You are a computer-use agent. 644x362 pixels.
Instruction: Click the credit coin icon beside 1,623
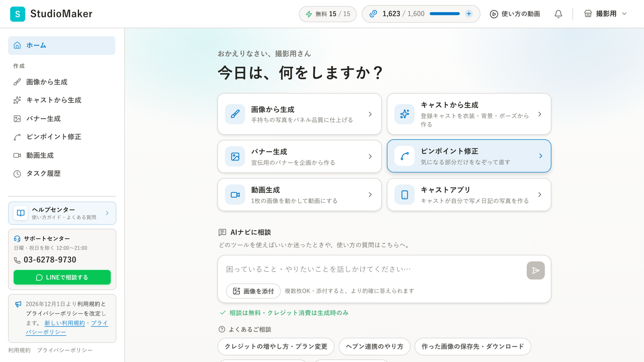pyautogui.click(x=374, y=14)
